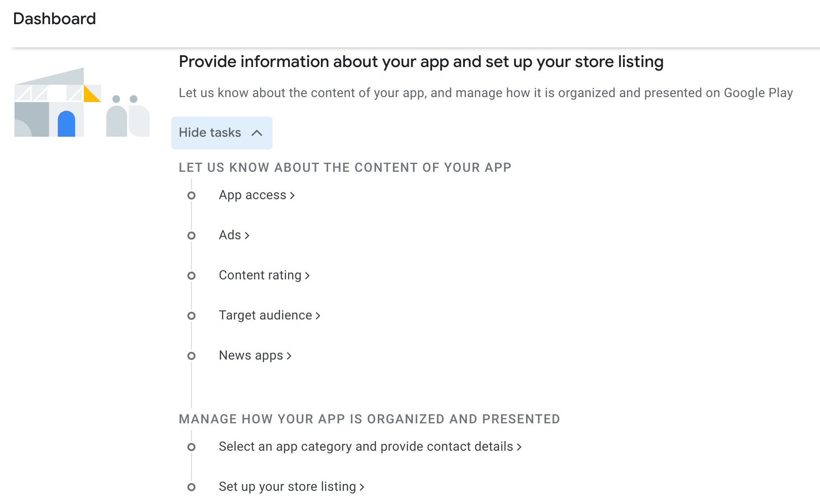Click the up chevron on Hide tasks
Image resolution: width=820 pixels, height=504 pixels.
coord(257,133)
